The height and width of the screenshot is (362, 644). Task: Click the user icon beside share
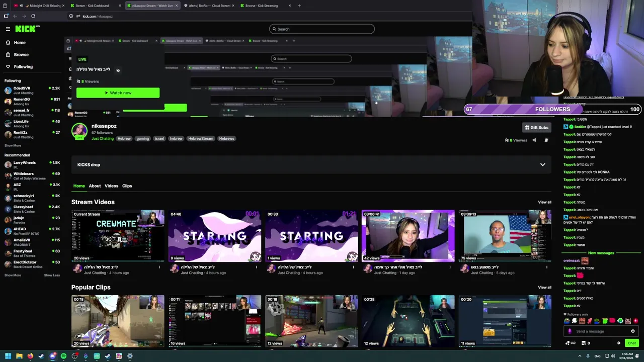[x=546, y=140]
